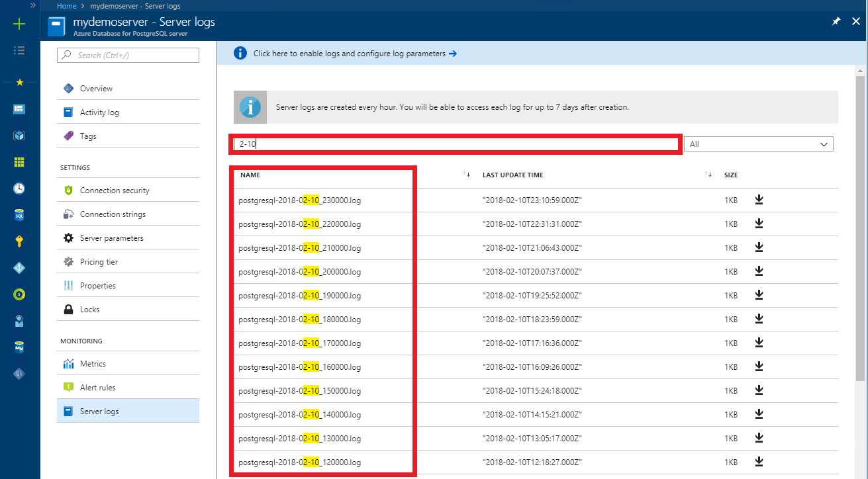This screenshot has height=479, width=868.
Task: Download postgresql-2018-02-10_180000.log
Action: (x=759, y=320)
